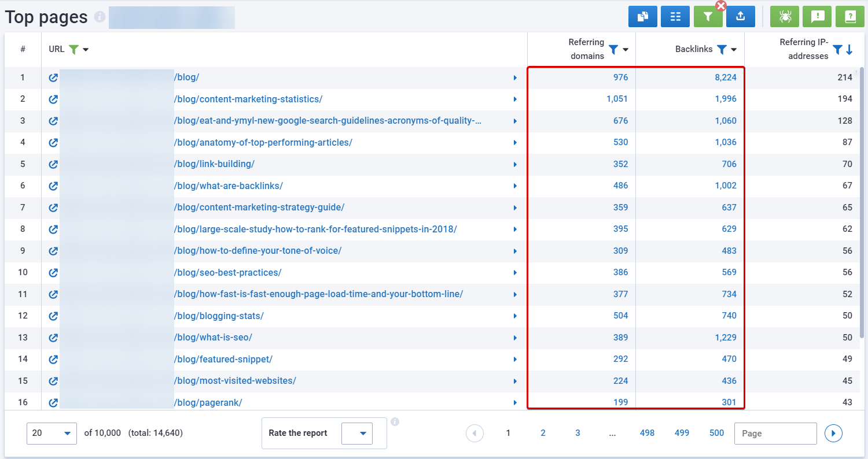Click info icon next to Top pages
This screenshot has width=868, height=459.
coord(100,17)
